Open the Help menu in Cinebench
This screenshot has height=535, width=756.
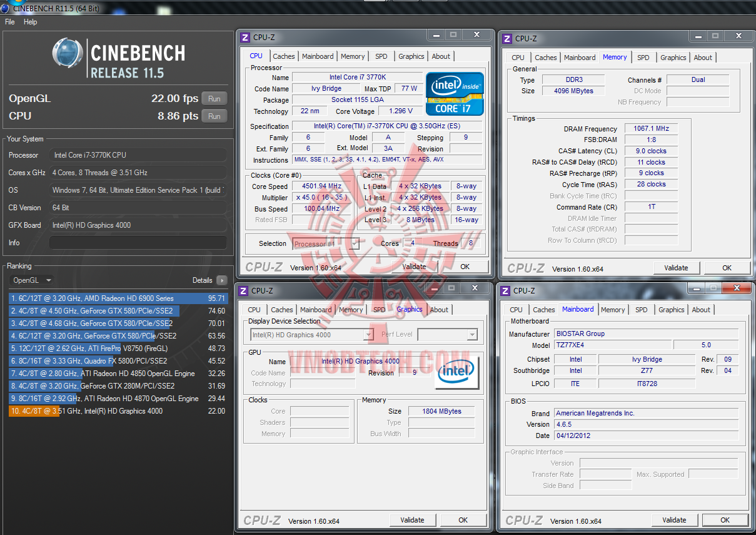point(31,22)
